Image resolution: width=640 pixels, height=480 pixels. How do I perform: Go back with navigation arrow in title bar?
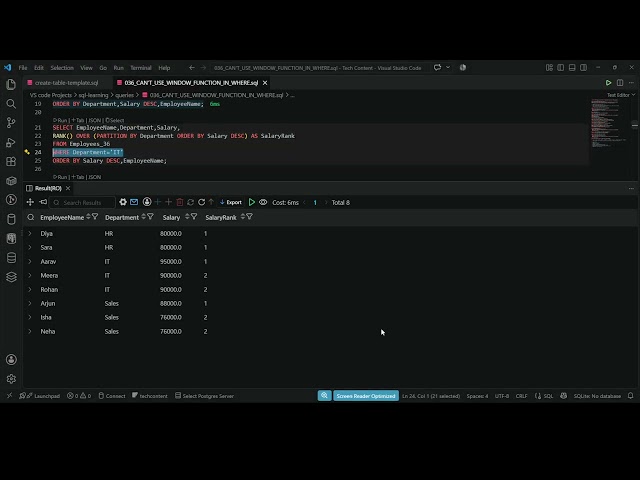(191, 67)
